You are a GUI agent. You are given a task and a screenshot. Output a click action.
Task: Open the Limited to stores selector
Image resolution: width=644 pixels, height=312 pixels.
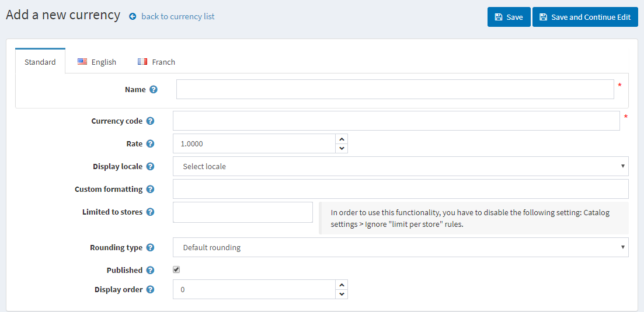tap(242, 212)
